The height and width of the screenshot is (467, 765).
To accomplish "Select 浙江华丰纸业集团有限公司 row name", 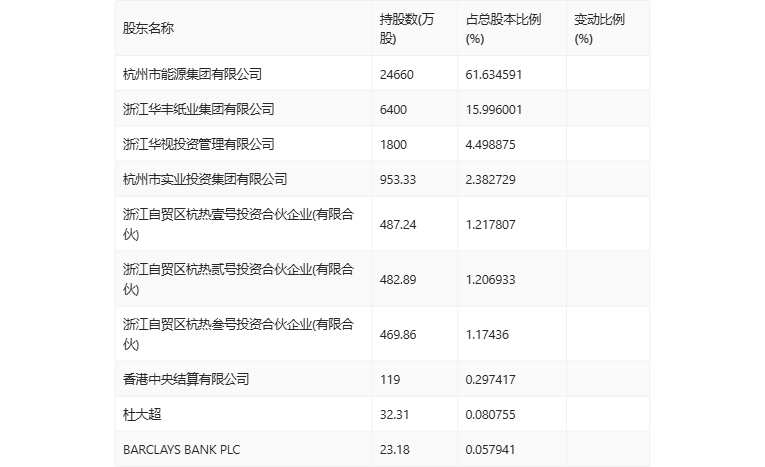I will tap(199, 109).
